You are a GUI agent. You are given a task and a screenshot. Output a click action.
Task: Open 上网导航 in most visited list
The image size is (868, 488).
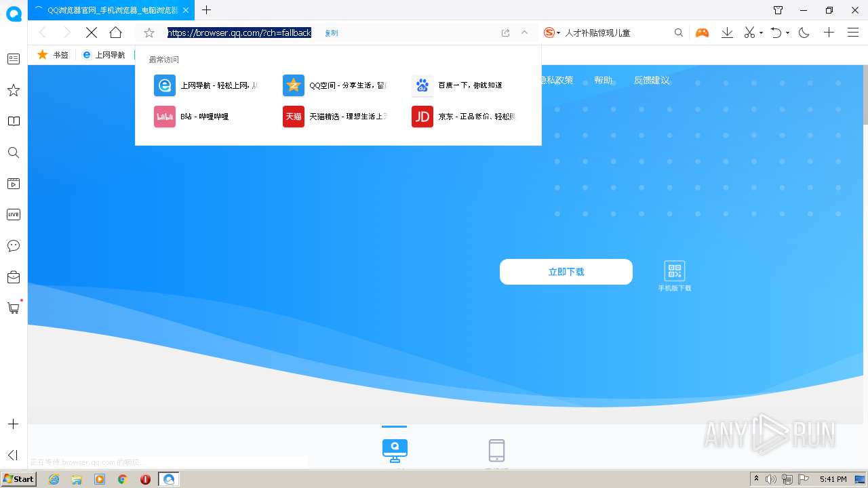pos(207,85)
